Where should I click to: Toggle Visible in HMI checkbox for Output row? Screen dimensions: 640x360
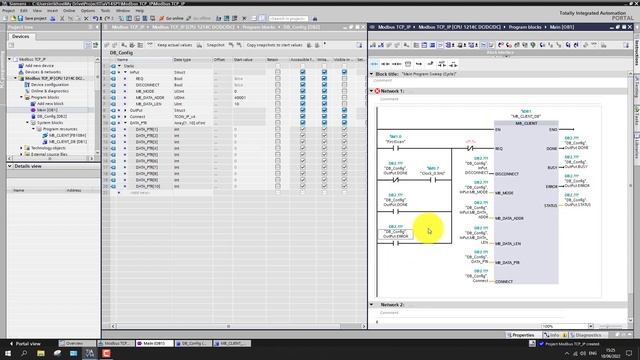(344, 110)
